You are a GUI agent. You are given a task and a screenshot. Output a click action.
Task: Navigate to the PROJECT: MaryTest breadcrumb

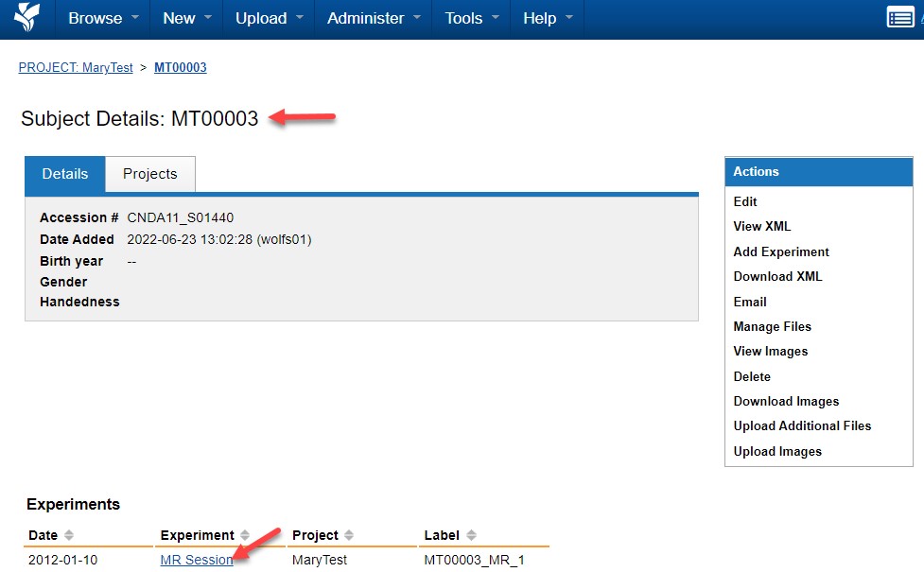pyautogui.click(x=75, y=67)
